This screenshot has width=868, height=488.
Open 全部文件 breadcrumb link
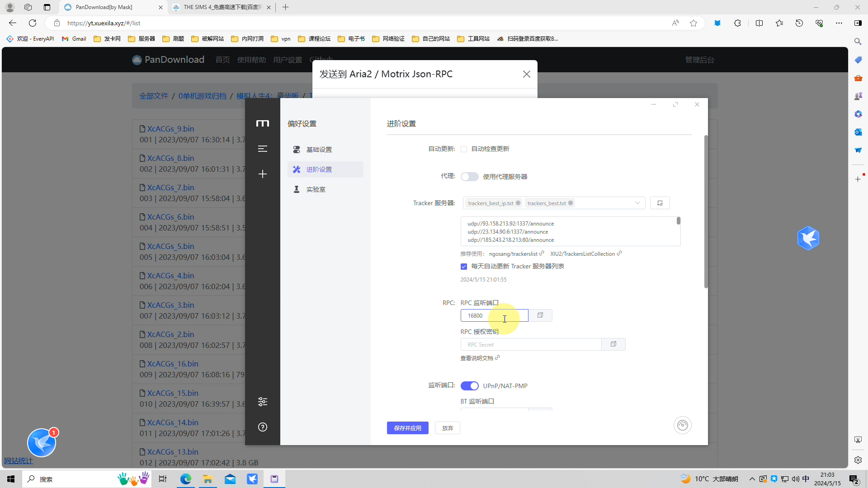tap(154, 96)
